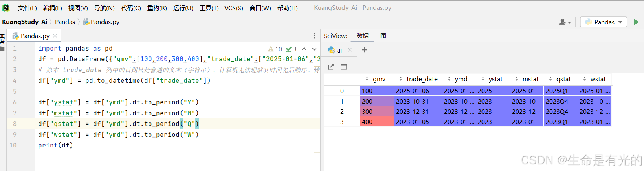Sort table by ystat column header
The image size is (644, 171).
(x=494, y=79)
